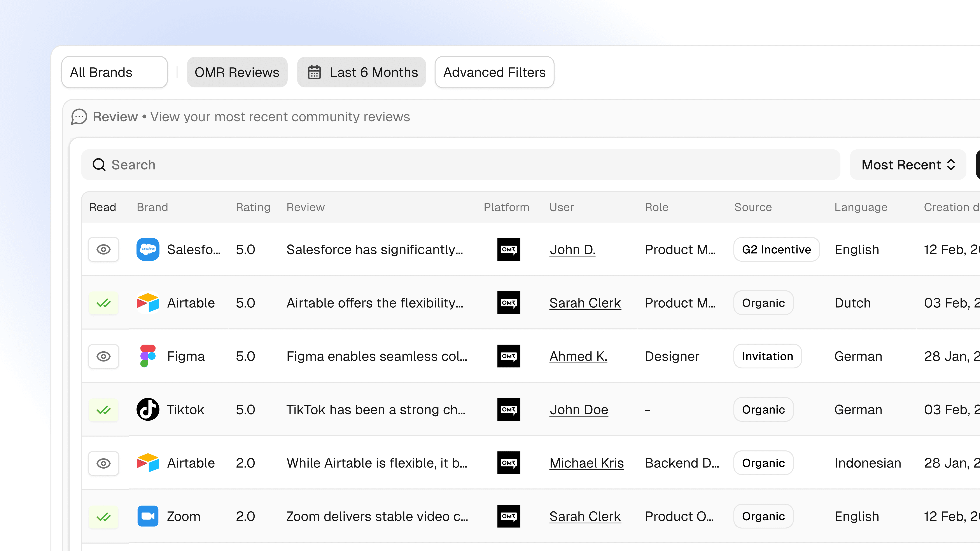
Task: Select the OMR Reviews filter tab
Action: (237, 72)
